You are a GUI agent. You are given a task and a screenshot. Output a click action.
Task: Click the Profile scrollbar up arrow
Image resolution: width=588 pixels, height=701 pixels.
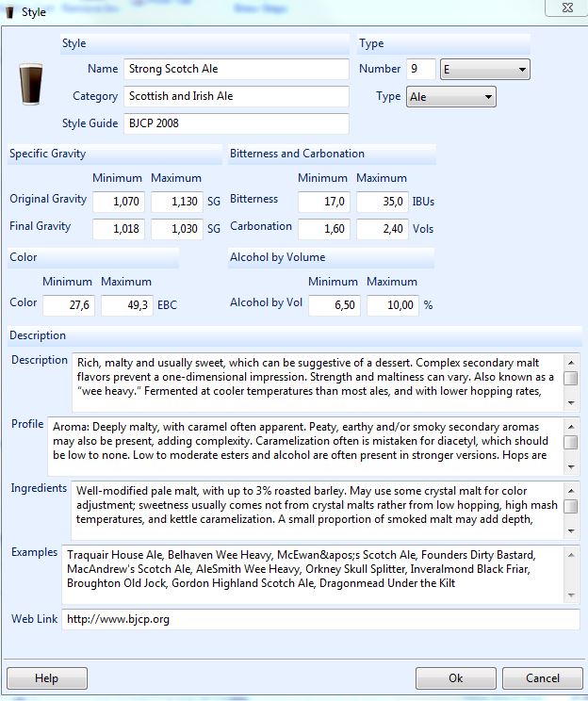pyautogui.click(x=571, y=427)
